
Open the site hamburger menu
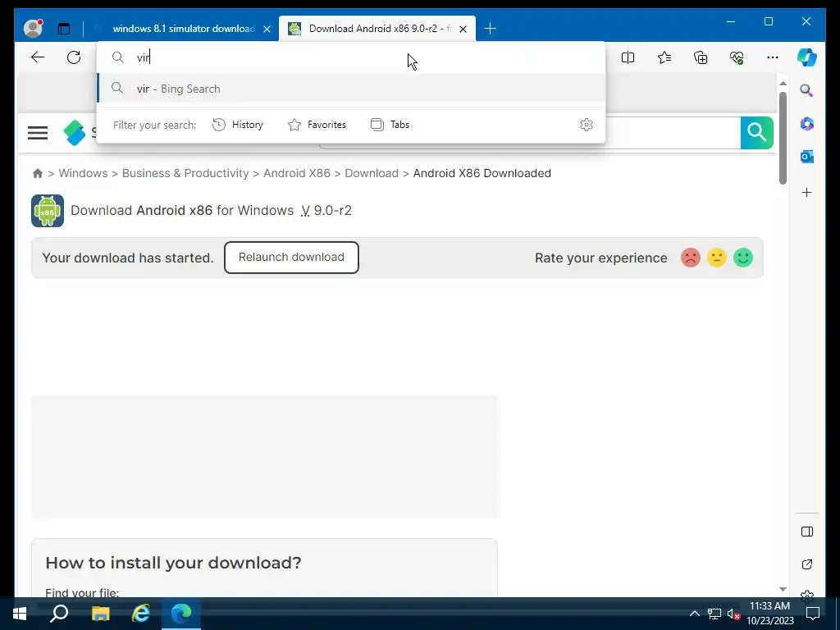pyautogui.click(x=38, y=133)
